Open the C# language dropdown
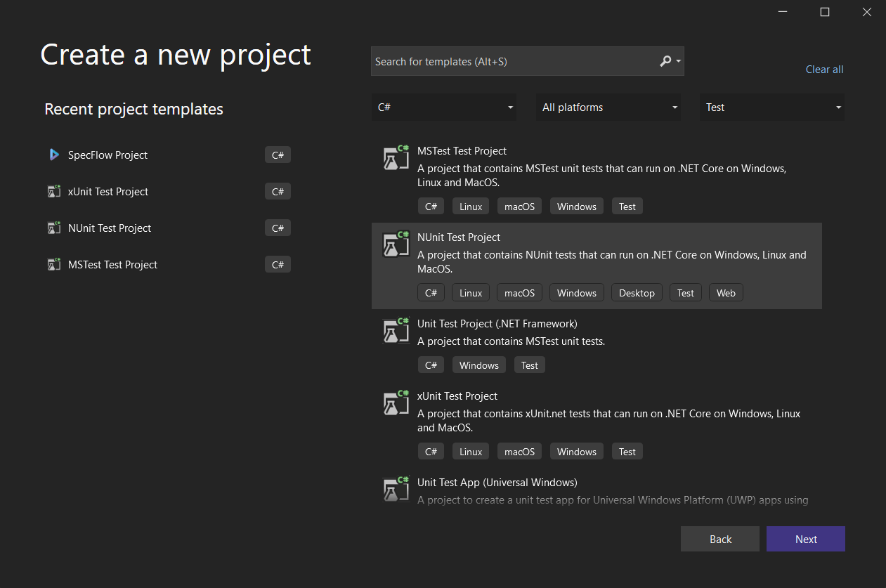 pos(443,107)
